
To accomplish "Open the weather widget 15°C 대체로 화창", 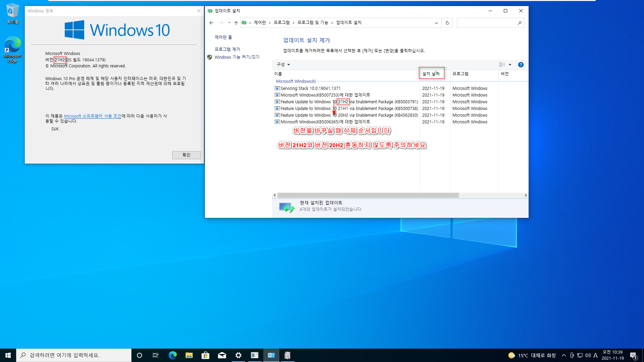I will point(532,355).
